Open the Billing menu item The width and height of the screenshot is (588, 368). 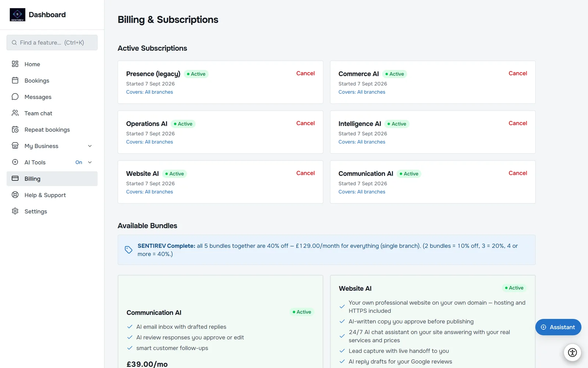coord(52,178)
